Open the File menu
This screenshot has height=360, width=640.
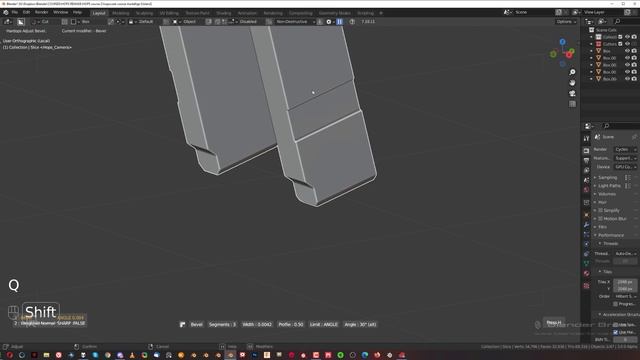coord(15,13)
